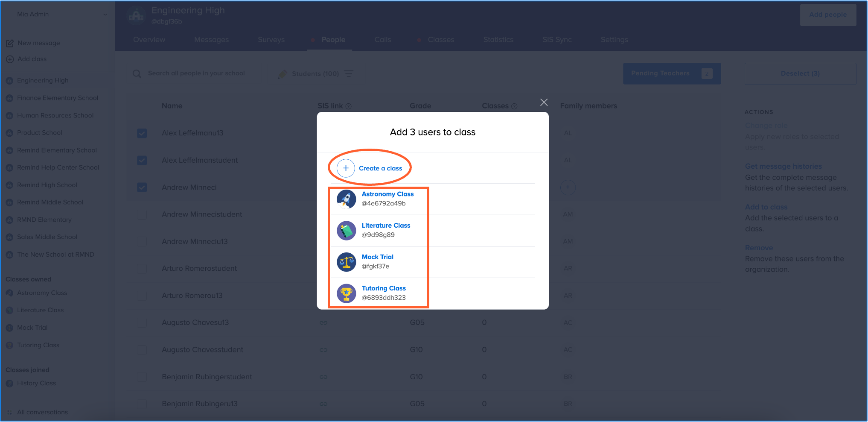Click the Add class plus icon in sidebar
Image resolution: width=868 pixels, height=422 pixels.
point(10,59)
